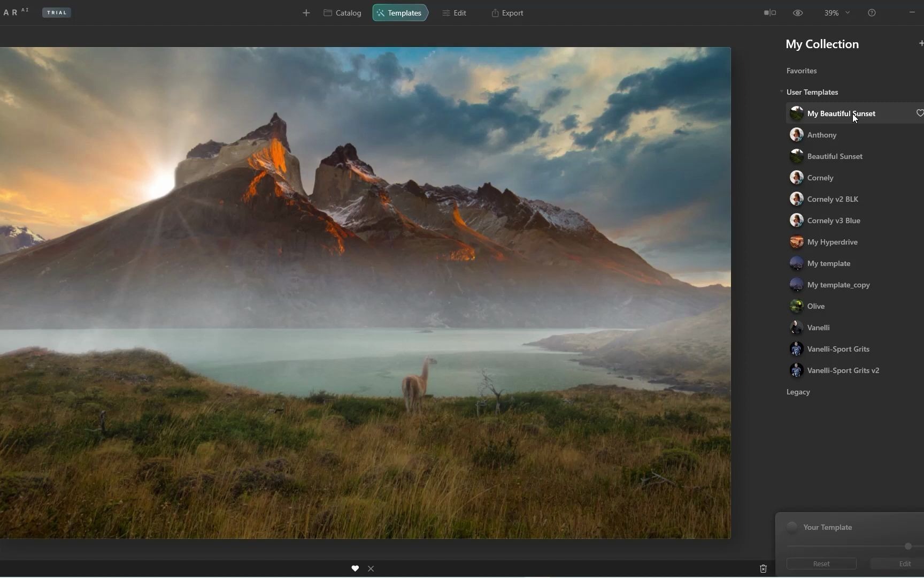The image size is (924, 578).
Task: Apply the My Hyperdrive template
Action: (855, 242)
